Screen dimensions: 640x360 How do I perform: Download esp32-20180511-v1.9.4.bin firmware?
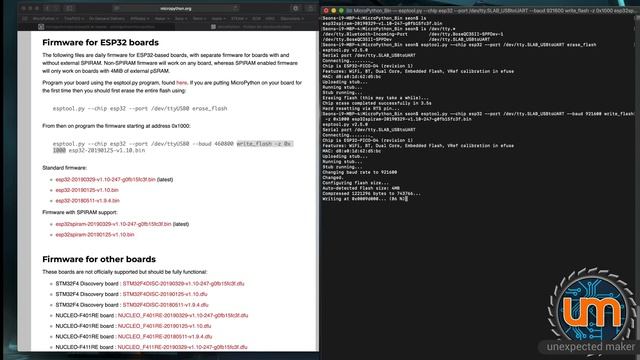coord(87,200)
